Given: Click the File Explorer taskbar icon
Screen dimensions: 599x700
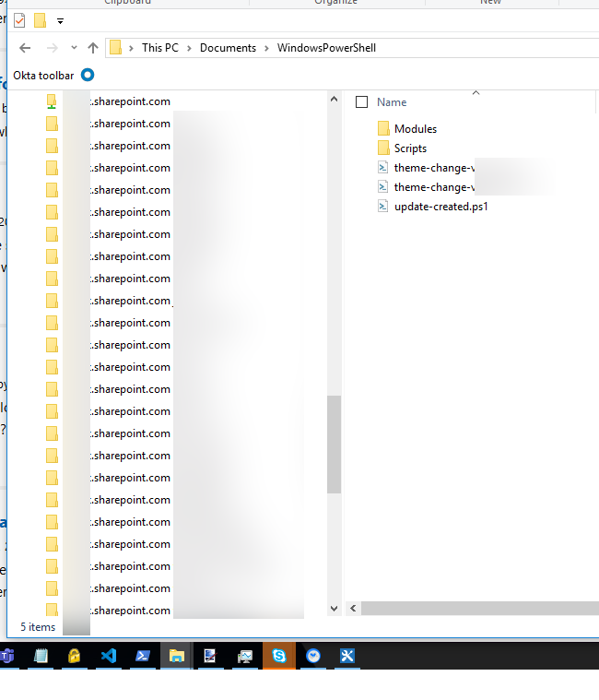Looking at the screenshot, I should tap(177, 656).
